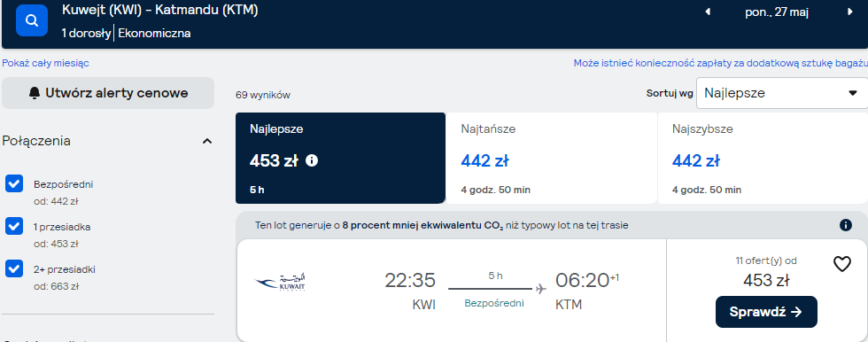This screenshot has width=868, height=342.
Task: Select the Najszybsze tab
Action: [x=763, y=159]
